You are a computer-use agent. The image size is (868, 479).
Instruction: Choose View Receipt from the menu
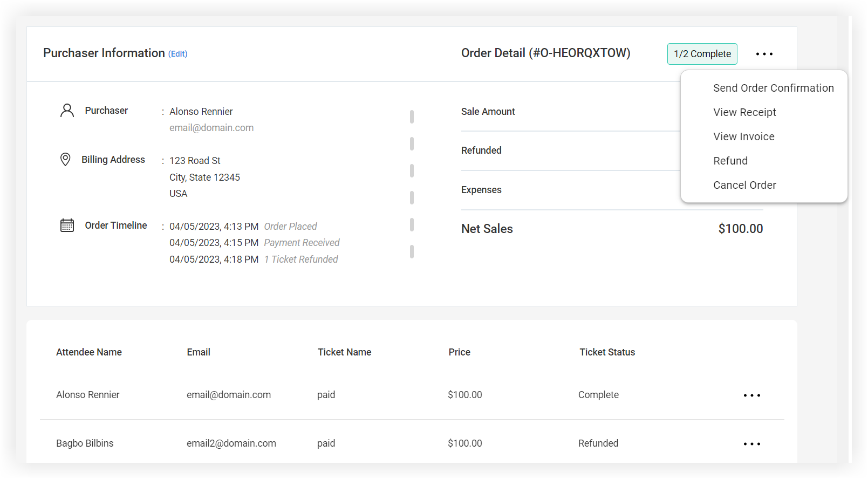tap(744, 112)
